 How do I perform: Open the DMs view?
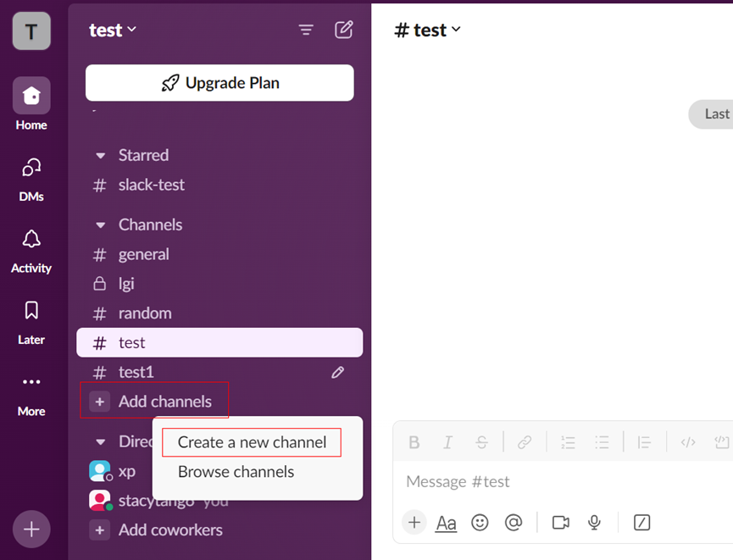[31, 180]
